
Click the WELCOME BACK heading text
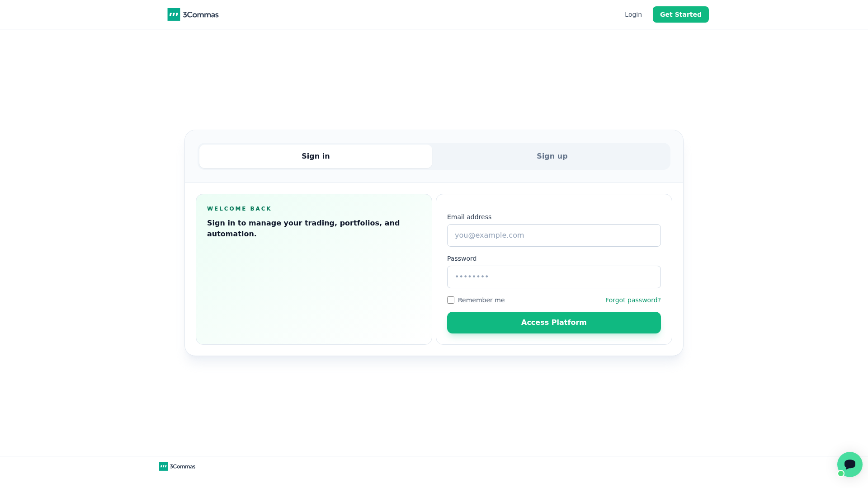click(x=239, y=209)
